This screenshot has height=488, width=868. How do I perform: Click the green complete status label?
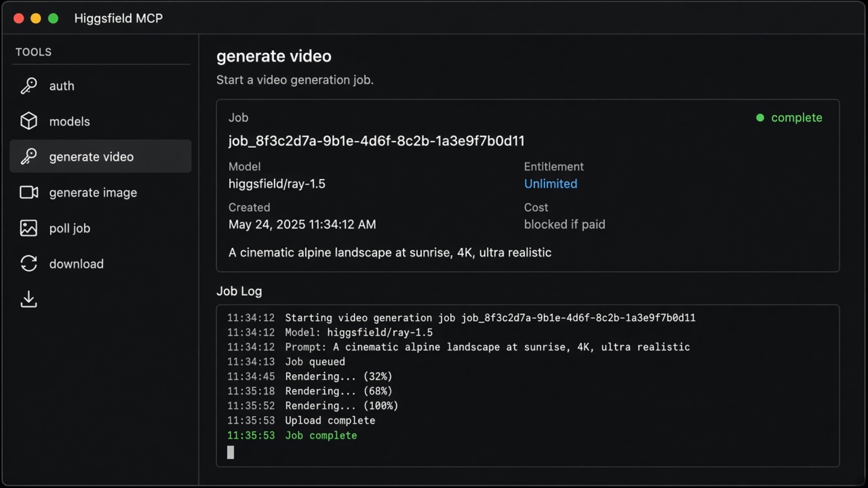797,117
